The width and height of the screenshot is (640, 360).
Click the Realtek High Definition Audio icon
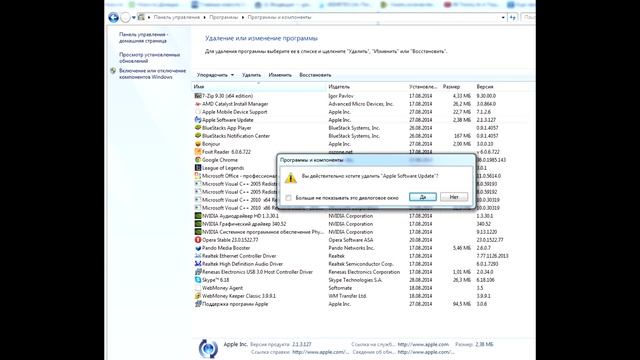(x=198, y=264)
